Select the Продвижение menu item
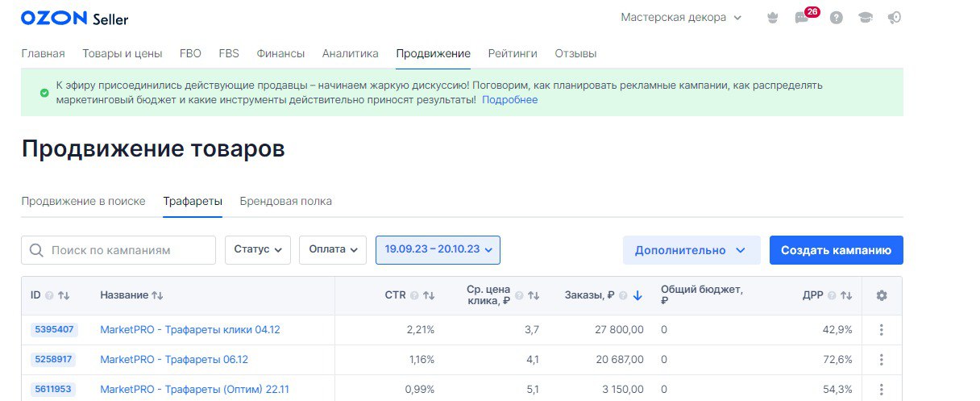The width and height of the screenshot is (980, 401). [x=433, y=54]
